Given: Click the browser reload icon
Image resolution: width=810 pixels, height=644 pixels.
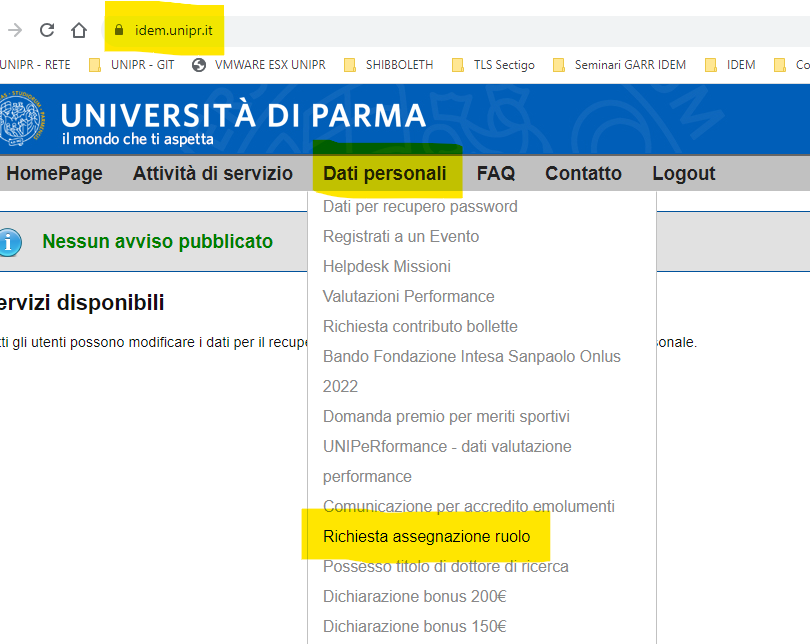Looking at the screenshot, I should pyautogui.click(x=47, y=30).
